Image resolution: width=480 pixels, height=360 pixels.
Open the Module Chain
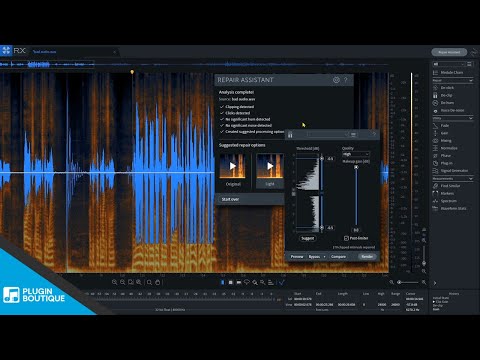click(452, 72)
